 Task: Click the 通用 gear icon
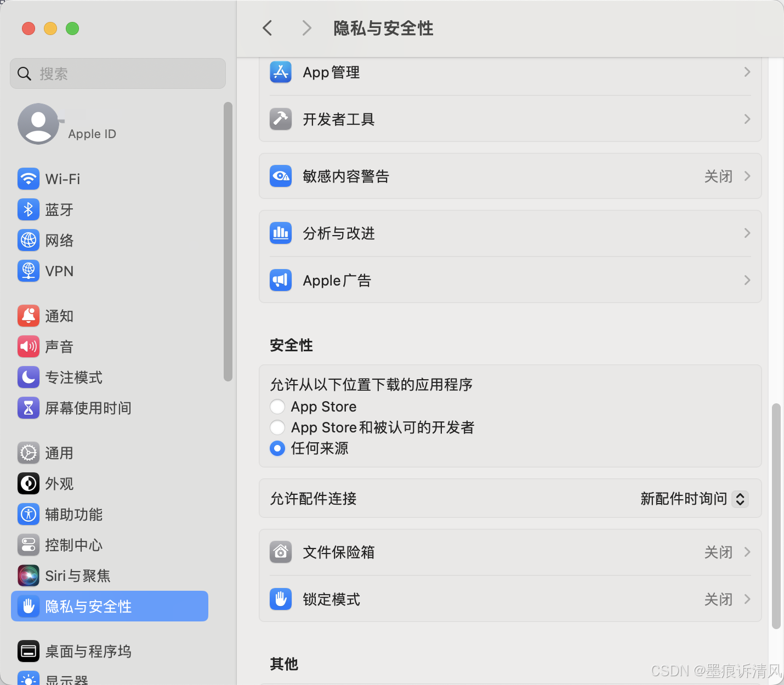coord(29,453)
